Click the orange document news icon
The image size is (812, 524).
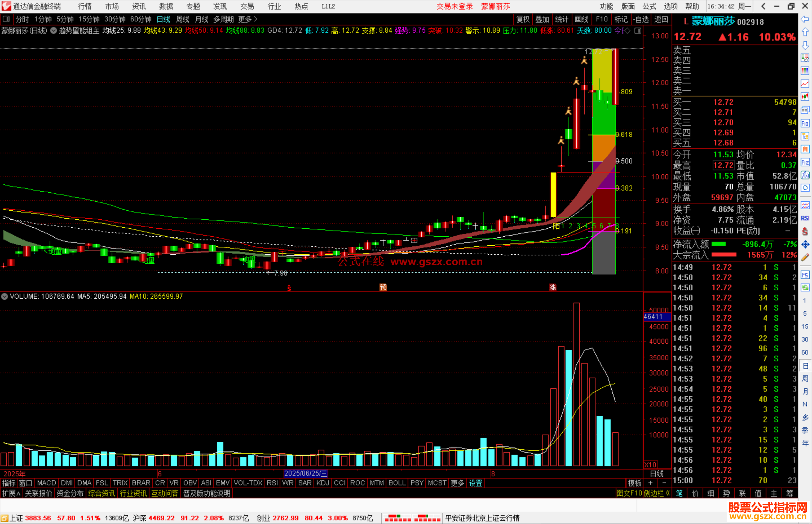805,149
